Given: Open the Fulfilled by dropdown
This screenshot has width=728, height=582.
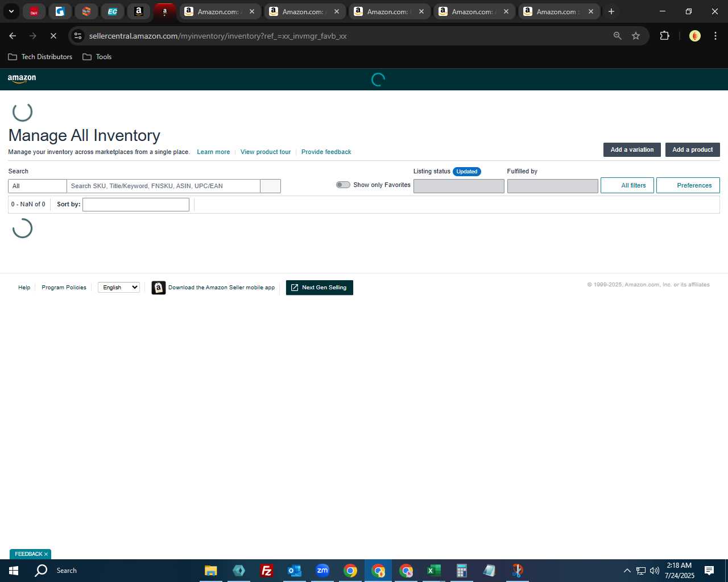Looking at the screenshot, I should tap(552, 186).
